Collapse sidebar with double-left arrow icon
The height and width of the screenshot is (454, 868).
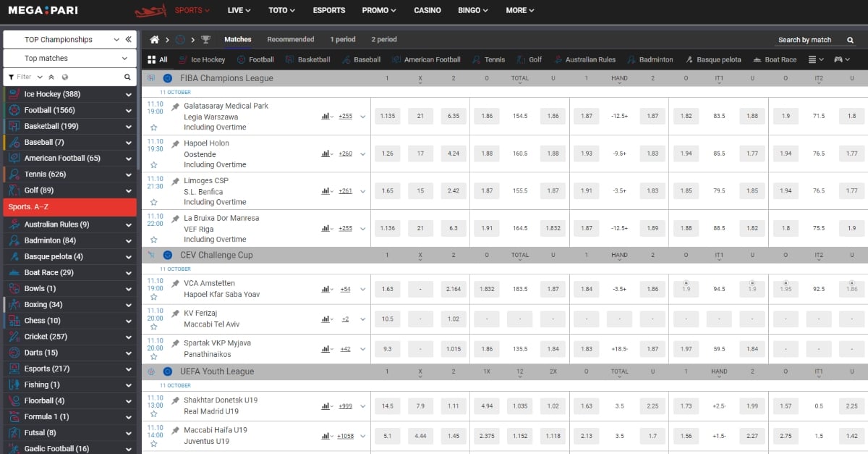[x=128, y=39]
